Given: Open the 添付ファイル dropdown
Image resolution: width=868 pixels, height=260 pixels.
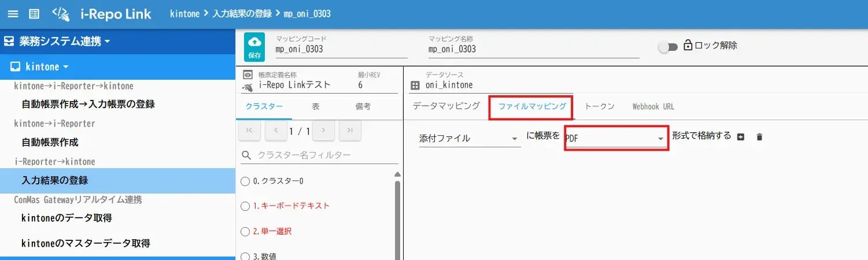Looking at the screenshot, I should point(470,139).
